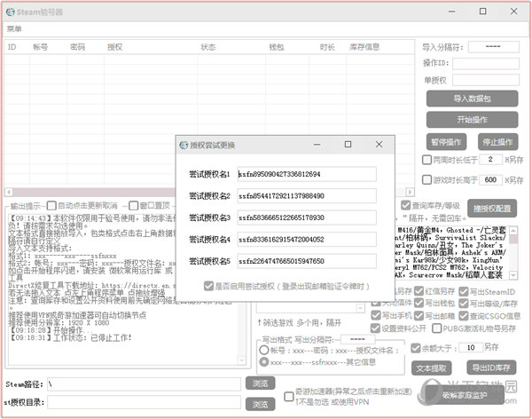Click the 尝试授权名3 input field

click(307, 217)
